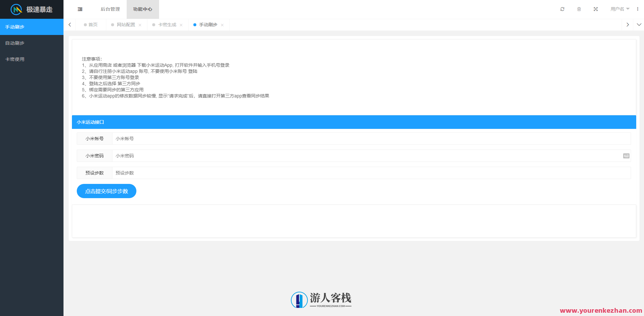Select the 功能中心 menu
Image resolution: width=644 pixels, height=316 pixels.
point(143,9)
